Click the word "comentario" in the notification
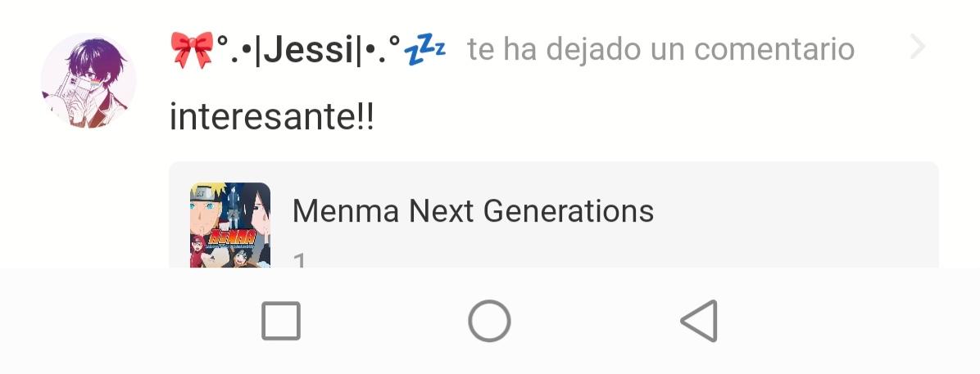The image size is (980, 374). click(x=774, y=49)
